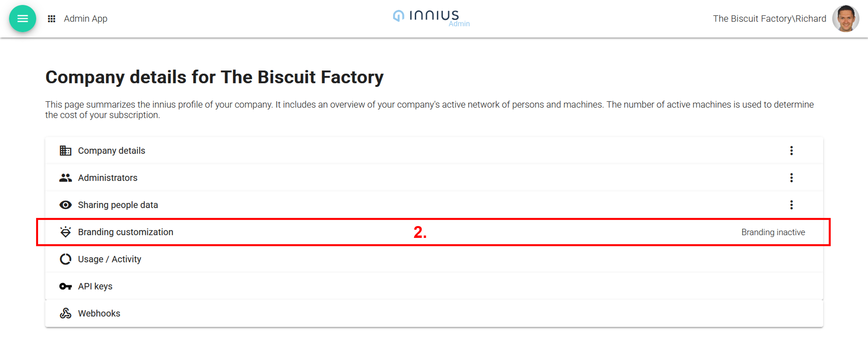Open the Branding customization row
Image resolution: width=868 pixels, height=344 pixels.
pos(126,232)
